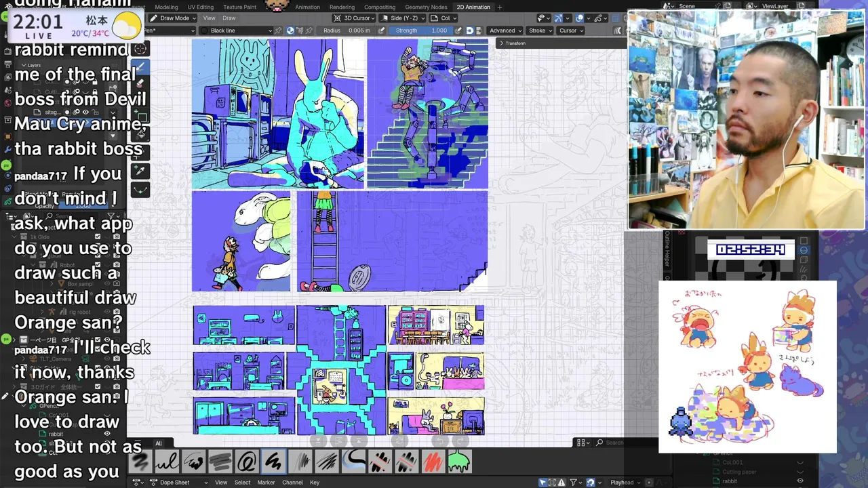Toggle only show errors in Dope Sheet
This screenshot has width=868, height=488.
point(561,483)
